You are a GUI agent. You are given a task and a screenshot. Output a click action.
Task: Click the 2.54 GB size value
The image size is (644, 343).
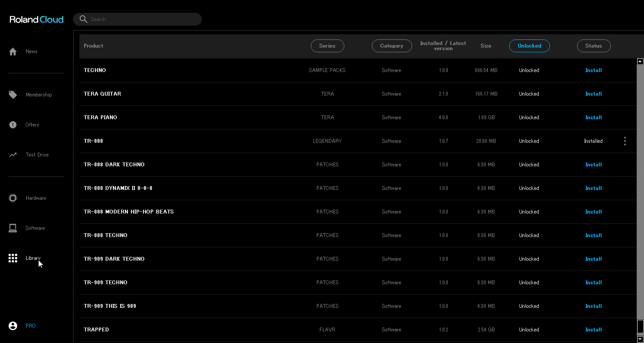tap(486, 330)
